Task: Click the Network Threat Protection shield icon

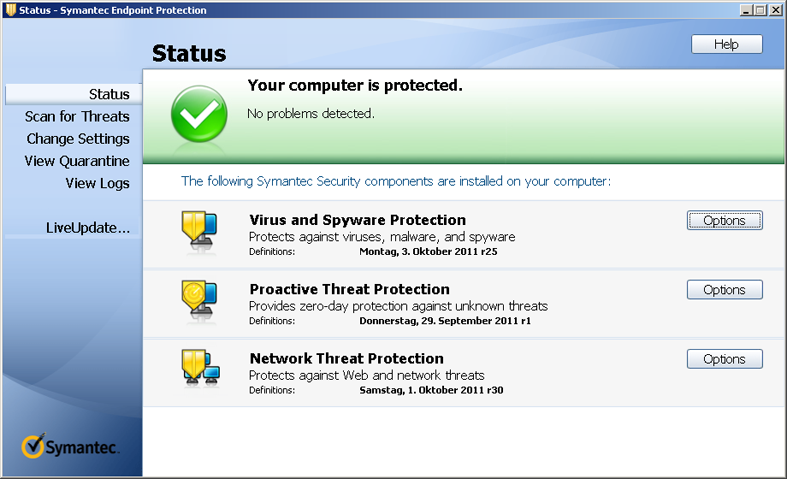Action: 199,368
